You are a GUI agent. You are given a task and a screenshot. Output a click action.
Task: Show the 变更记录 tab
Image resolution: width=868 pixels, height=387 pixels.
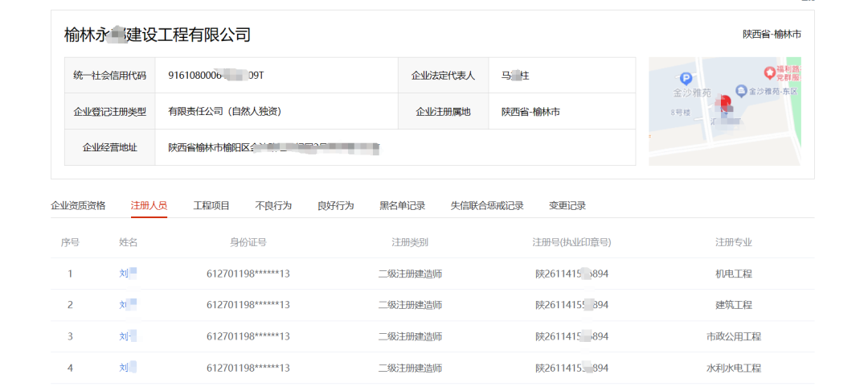point(567,206)
